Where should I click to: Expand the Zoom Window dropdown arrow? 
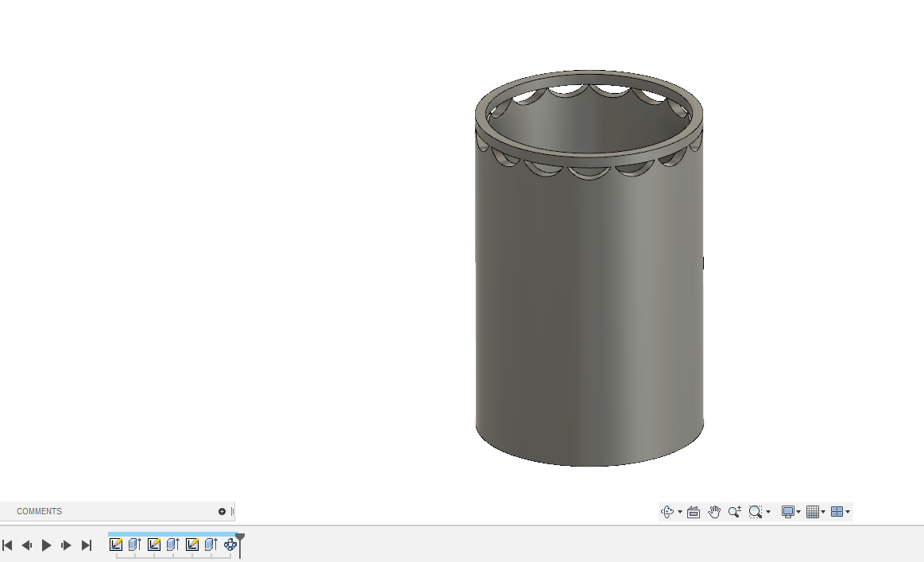click(x=767, y=512)
